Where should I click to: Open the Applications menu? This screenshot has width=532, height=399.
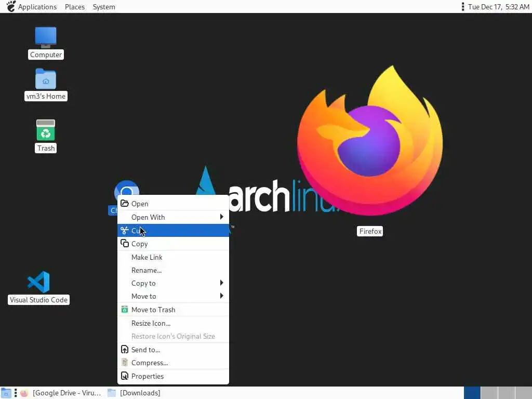(x=37, y=7)
